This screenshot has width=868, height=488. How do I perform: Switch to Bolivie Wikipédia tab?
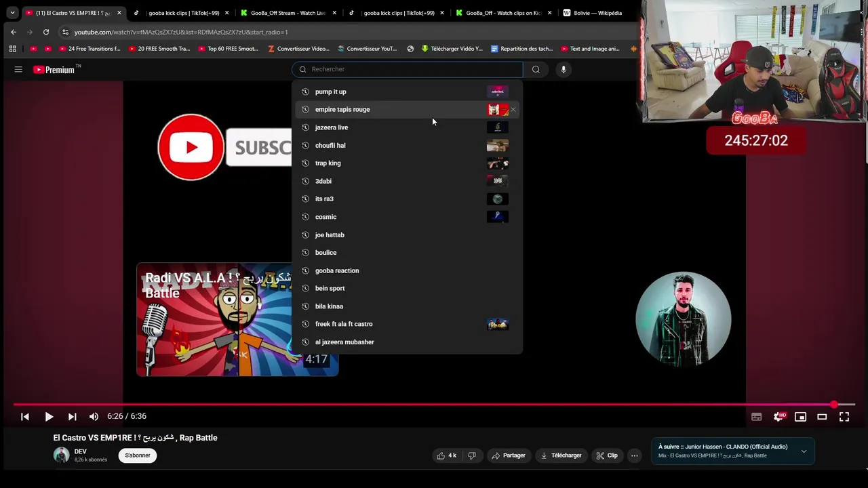pos(597,13)
